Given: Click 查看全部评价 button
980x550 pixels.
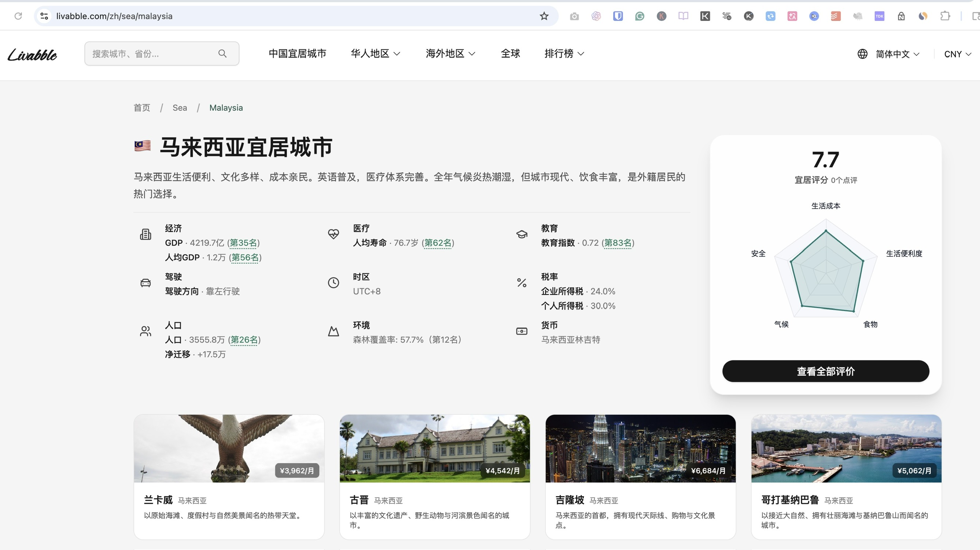Looking at the screenshot, I should click(826, 371).
